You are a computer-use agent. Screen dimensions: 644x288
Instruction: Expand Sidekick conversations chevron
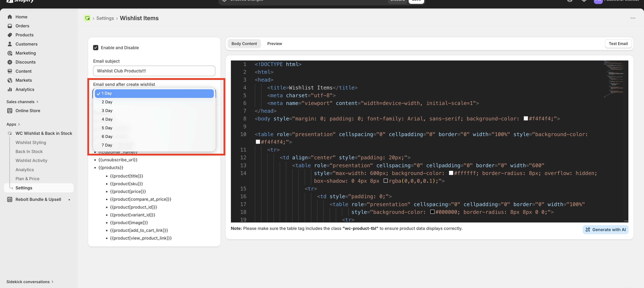[x=52, y=282]
